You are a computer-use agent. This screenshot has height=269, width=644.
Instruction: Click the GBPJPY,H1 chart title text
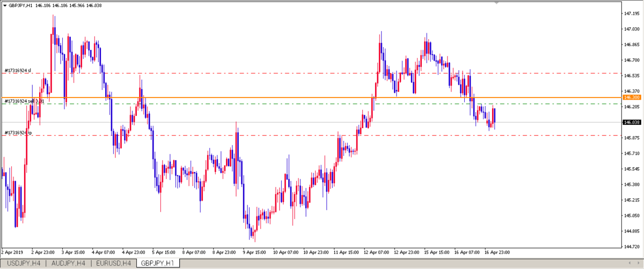[x=21, y=5]
